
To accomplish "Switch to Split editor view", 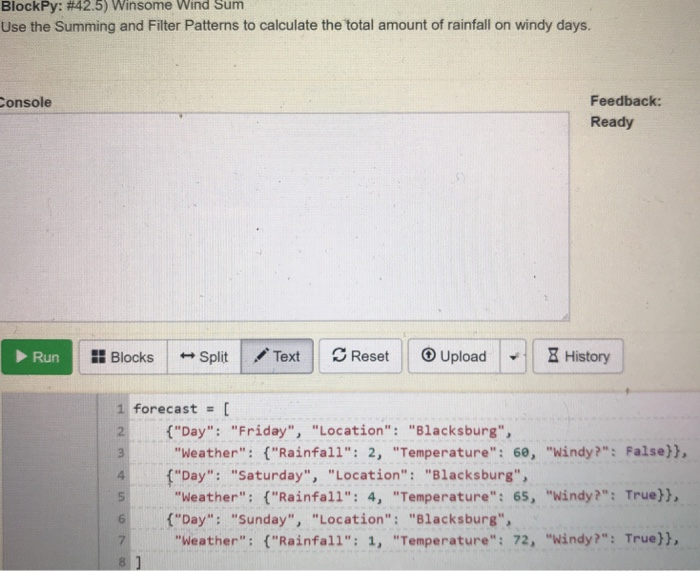I will pyautogui.click(x=204, y=357).
